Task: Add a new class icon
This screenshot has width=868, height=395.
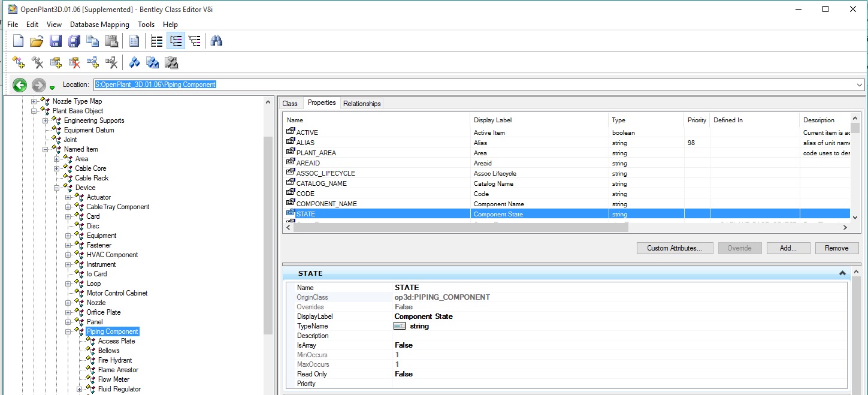Action: [19, 62]
